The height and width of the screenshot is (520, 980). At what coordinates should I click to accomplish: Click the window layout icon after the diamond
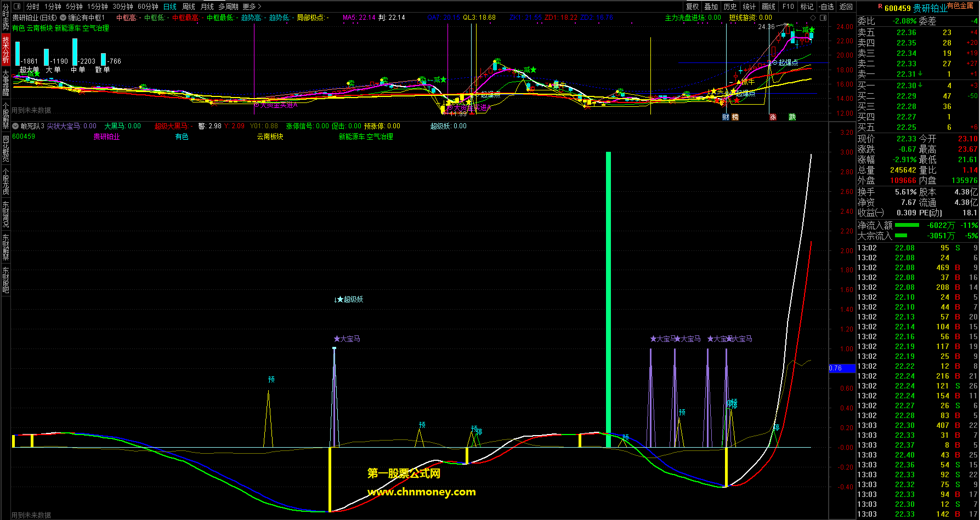[x=822, y=18]
